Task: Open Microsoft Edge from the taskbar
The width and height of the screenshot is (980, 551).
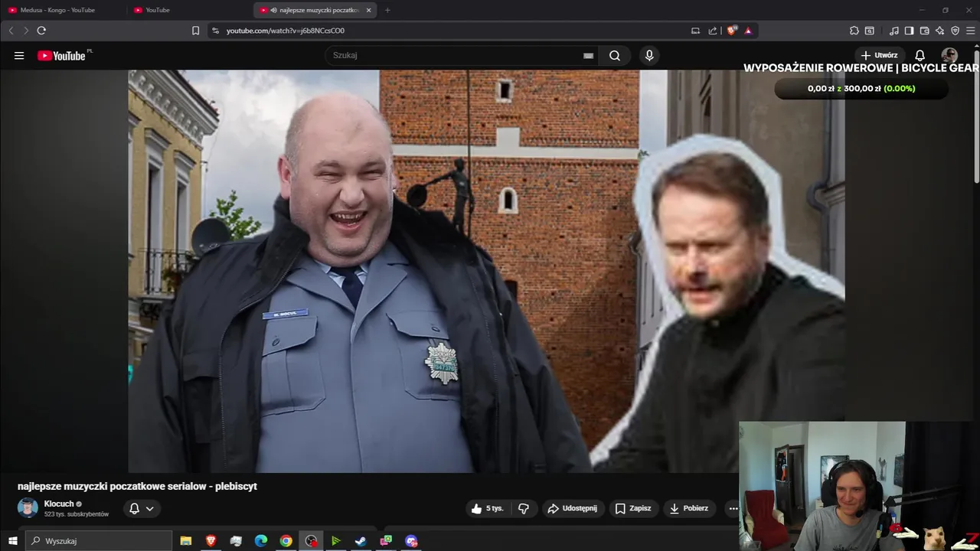Action: click(x=261, y=541)
